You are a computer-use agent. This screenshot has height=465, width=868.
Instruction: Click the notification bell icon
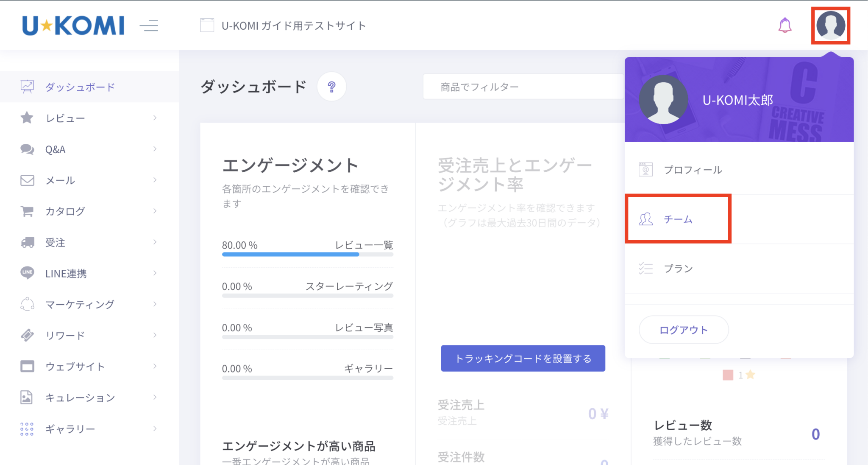click(785, 25)
